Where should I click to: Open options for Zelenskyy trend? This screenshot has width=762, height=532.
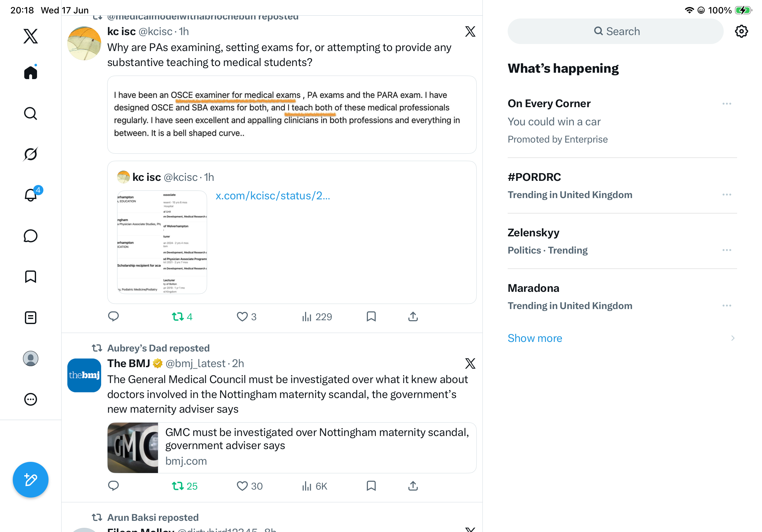pos(727,250)
